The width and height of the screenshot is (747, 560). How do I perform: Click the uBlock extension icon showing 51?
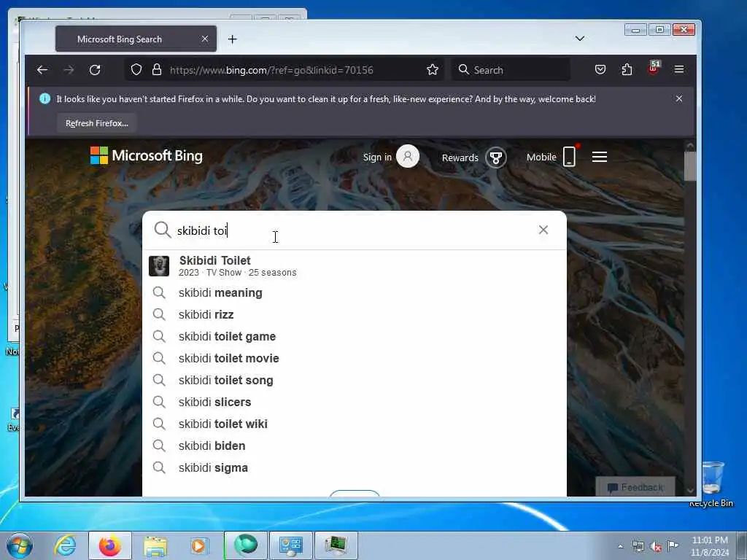coord(654,68)
